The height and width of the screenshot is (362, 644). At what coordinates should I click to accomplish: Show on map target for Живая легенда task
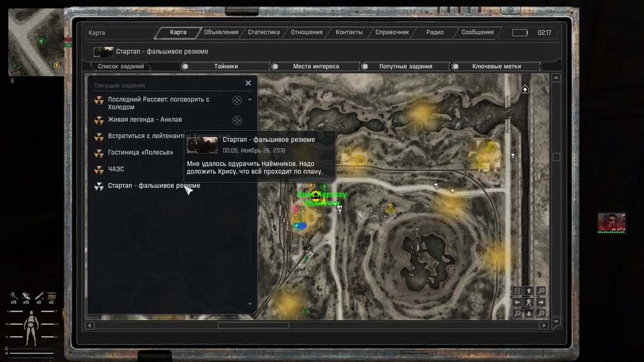click(x=237, y=120)
